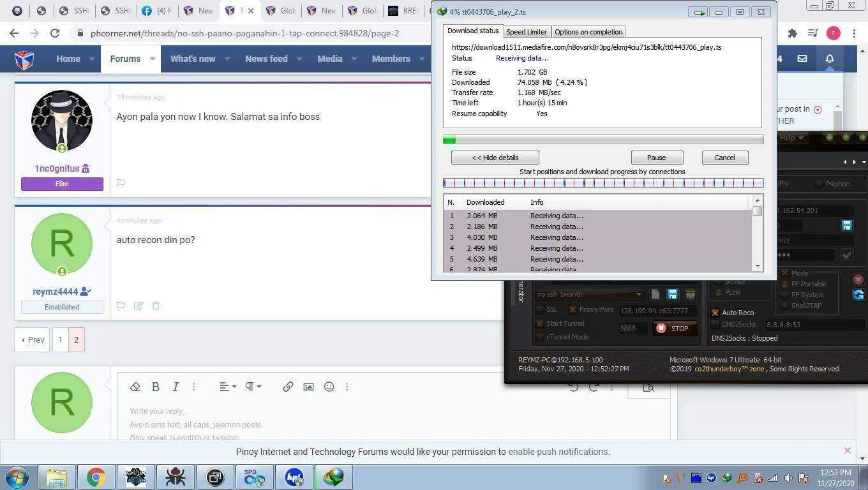Open the alerts bell in forum header
The image size is (868, 490).
830,59
